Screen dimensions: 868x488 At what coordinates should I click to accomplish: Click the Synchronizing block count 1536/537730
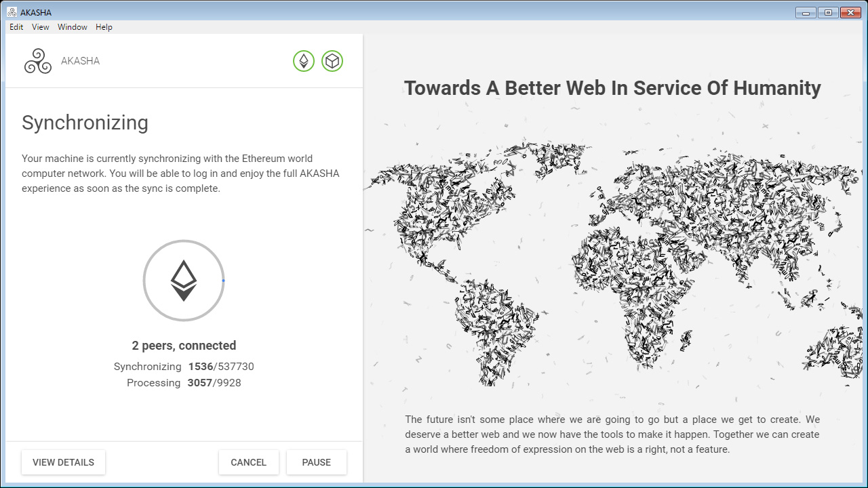click(x=221, y=367)
